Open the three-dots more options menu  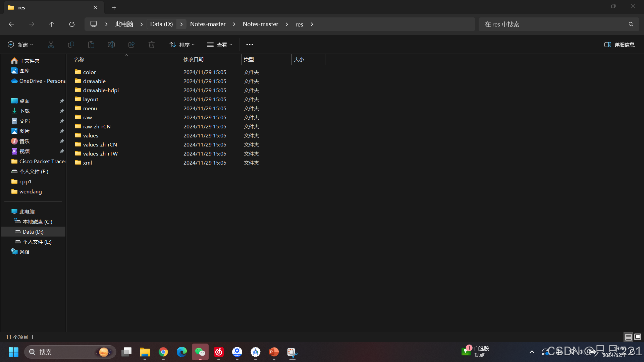click(250, 45)
